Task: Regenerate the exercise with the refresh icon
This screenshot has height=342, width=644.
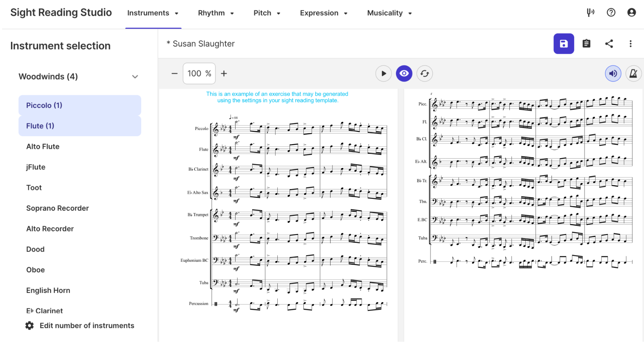Action: pos(424,73)
